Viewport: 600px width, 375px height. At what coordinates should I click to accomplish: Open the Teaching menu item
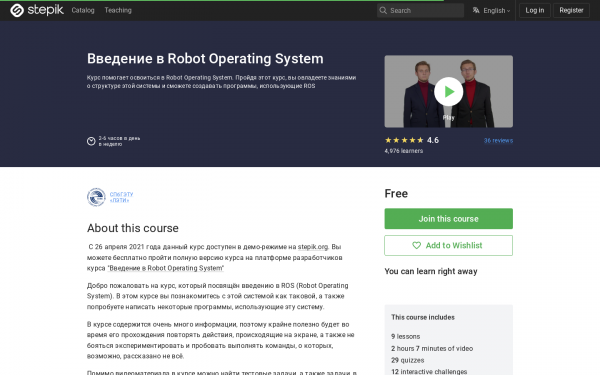(118, 10)
